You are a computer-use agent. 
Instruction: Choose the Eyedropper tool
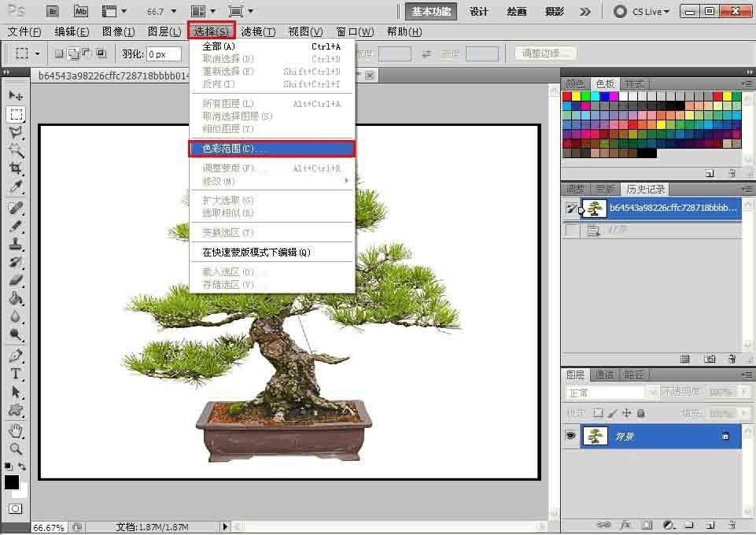point(16,188)
